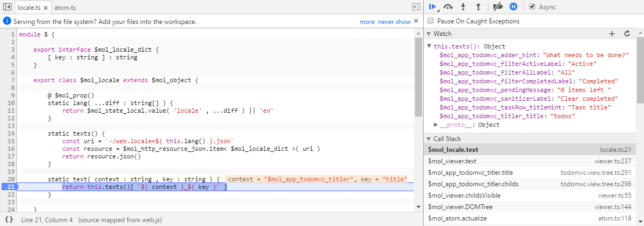644x226 pixels.
Task: Collapse the Call Stack section
Action: [429, 139]
